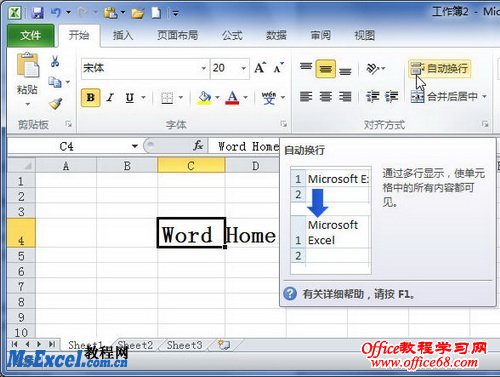The width and height of the screenshot is (500, 377).
Task: Expand the 对齐方式 group dialog launcher
Action: pos(485,124)
